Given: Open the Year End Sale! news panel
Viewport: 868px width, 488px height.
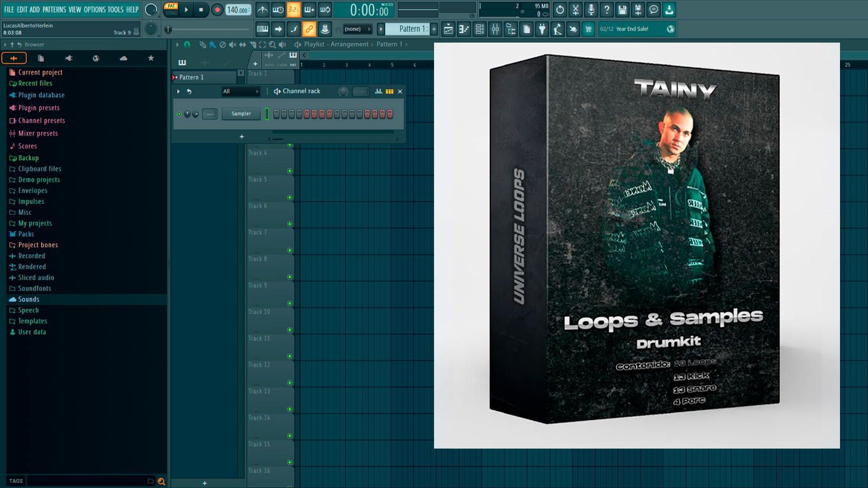Looking at the screenshot, I should coord(637,29).
